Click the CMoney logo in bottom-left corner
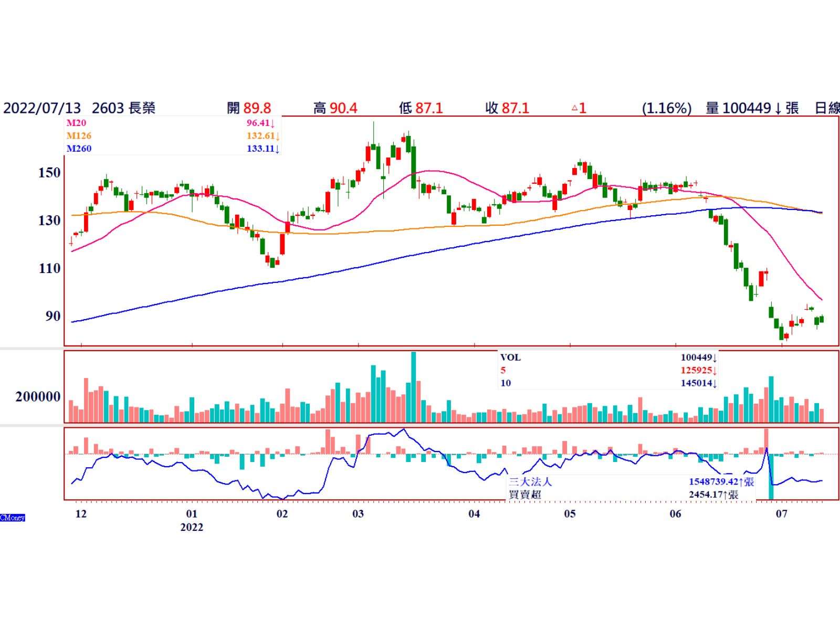This screenshot has width=840, height=630. [13, 518]
